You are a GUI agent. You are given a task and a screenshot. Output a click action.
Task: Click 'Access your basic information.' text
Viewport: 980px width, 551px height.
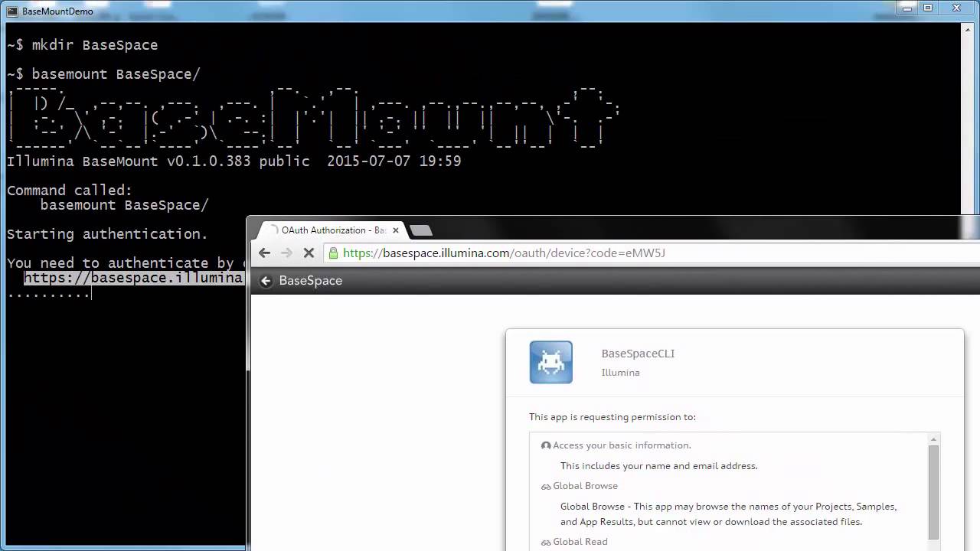click(x=622, y=445)
